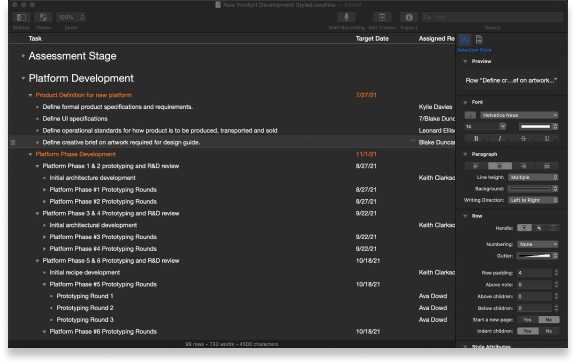Viewport: 576px width, 364px height.
Task: Expand Platform Phase #1 Prototyping Rounds
Action: point(44,190)
